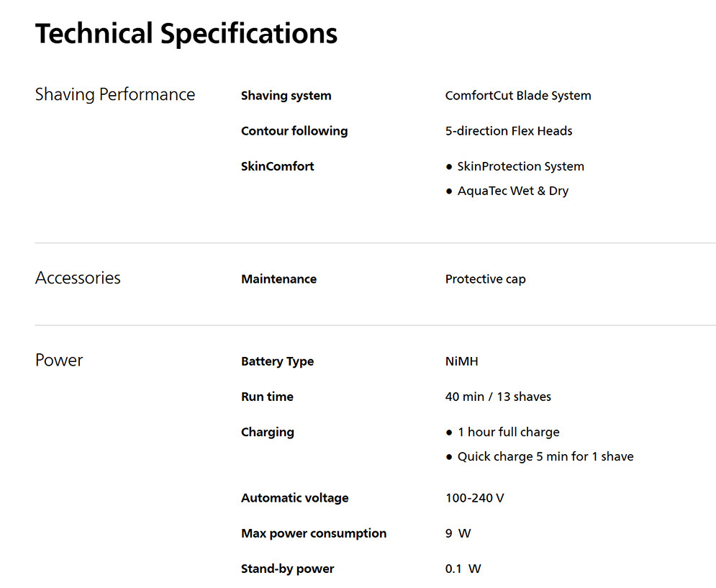Click the Power section title
This screenshot has height=588, width=716.
tap(59, 360)
